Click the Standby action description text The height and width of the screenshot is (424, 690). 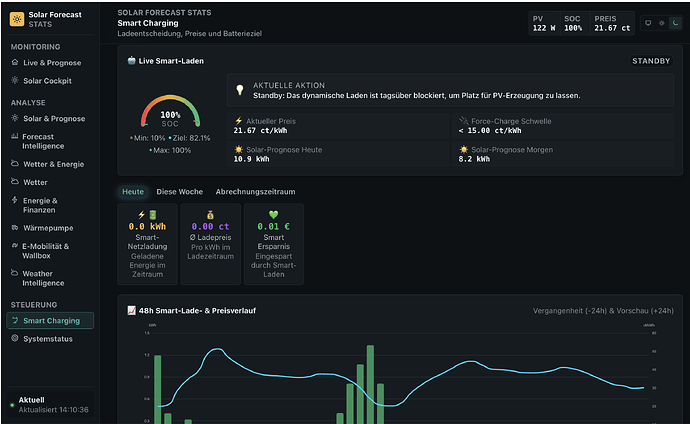[x=416, y=95]
